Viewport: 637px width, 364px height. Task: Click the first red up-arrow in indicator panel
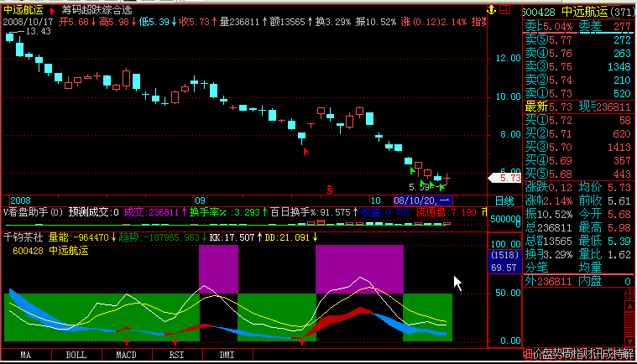[127, 341]
